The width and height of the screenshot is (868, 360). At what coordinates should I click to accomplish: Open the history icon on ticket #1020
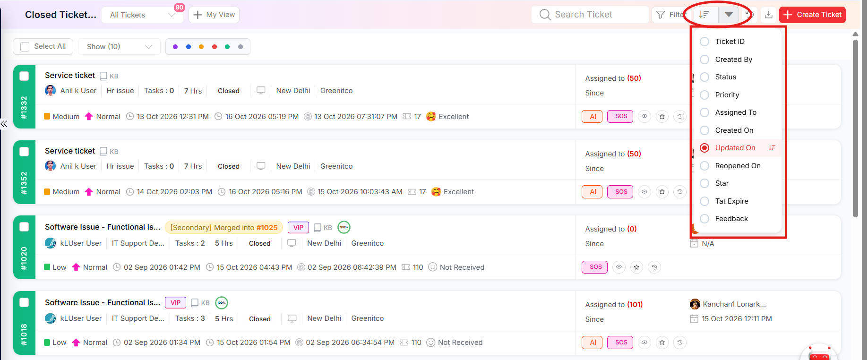tap(654, 267)
